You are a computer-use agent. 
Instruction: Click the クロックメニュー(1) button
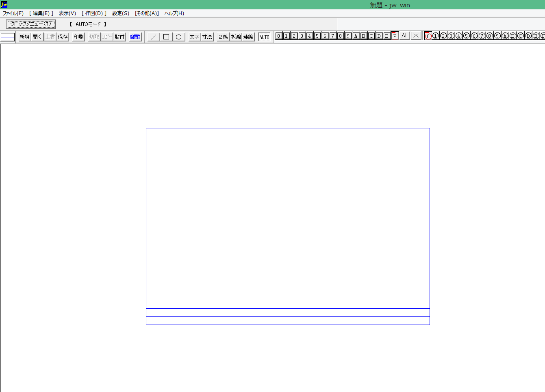(x=31, y=24)
